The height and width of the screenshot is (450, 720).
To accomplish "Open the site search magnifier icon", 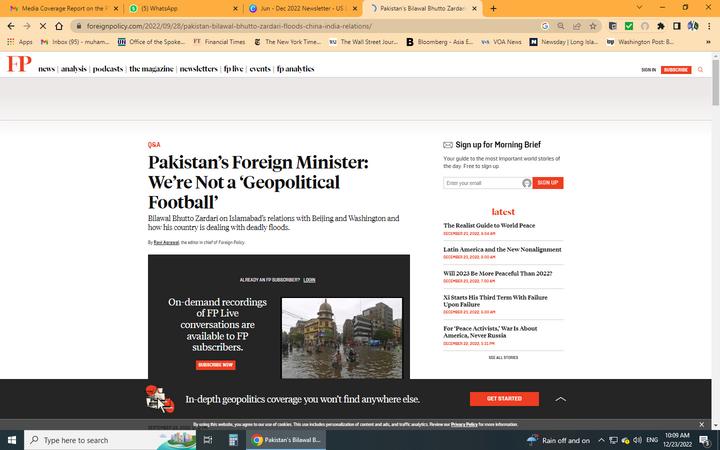I will click(700, 70).
